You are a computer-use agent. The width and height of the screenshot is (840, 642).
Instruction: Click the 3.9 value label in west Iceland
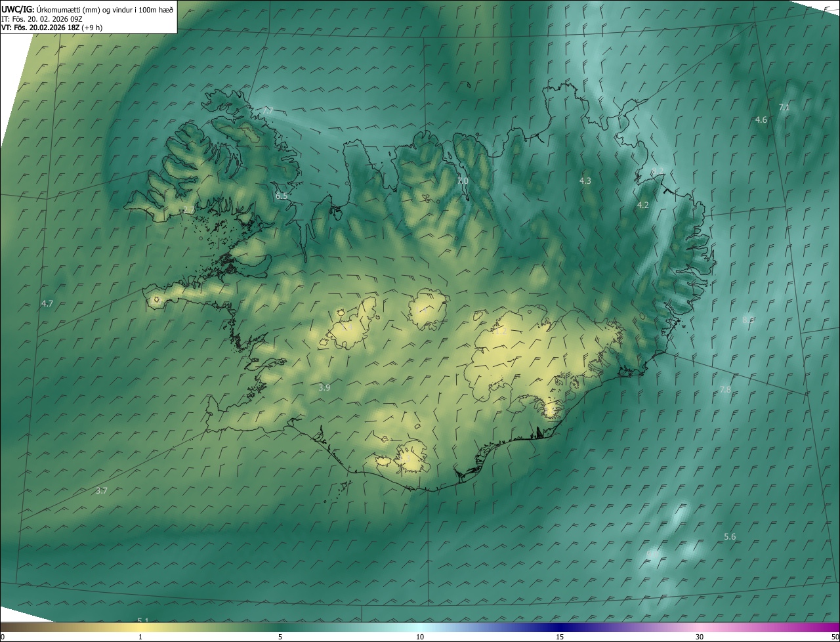(x=324, y=387)
